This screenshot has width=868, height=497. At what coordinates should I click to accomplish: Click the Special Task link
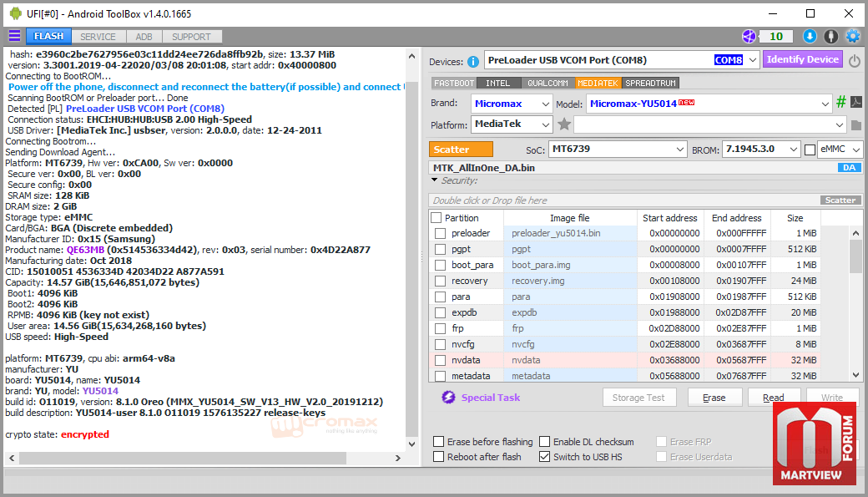(x=491, y=398)
